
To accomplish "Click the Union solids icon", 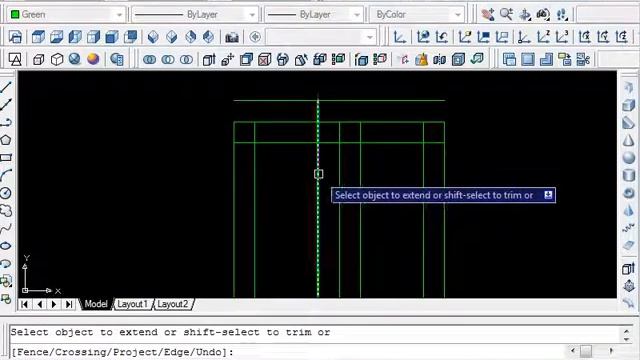I will [149, 60].
